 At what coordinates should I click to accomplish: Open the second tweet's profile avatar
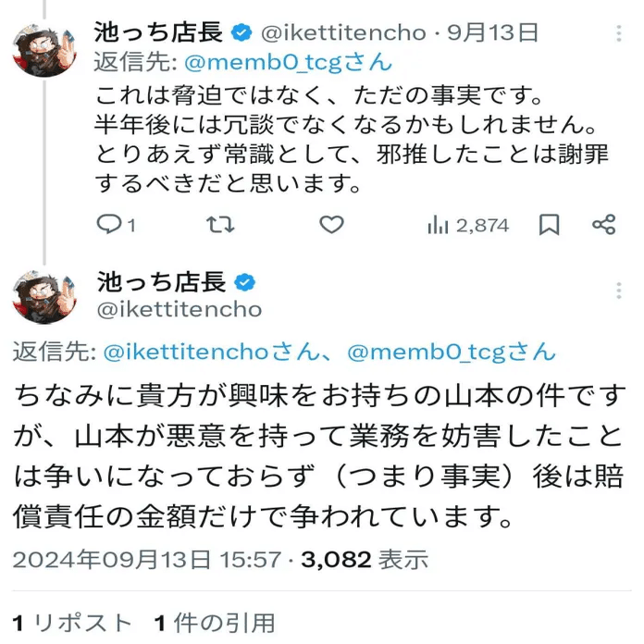pyautogui.click(x=43, y=297)
